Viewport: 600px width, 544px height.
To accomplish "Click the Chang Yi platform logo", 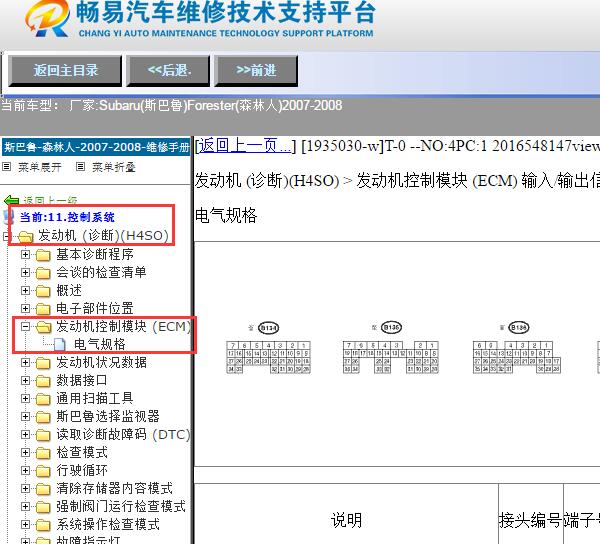I will [x=47, y=18].
